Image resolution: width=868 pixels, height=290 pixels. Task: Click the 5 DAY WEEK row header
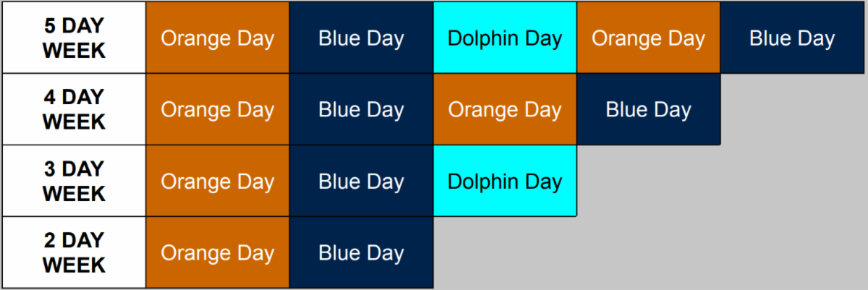click(x=74, y=38)
